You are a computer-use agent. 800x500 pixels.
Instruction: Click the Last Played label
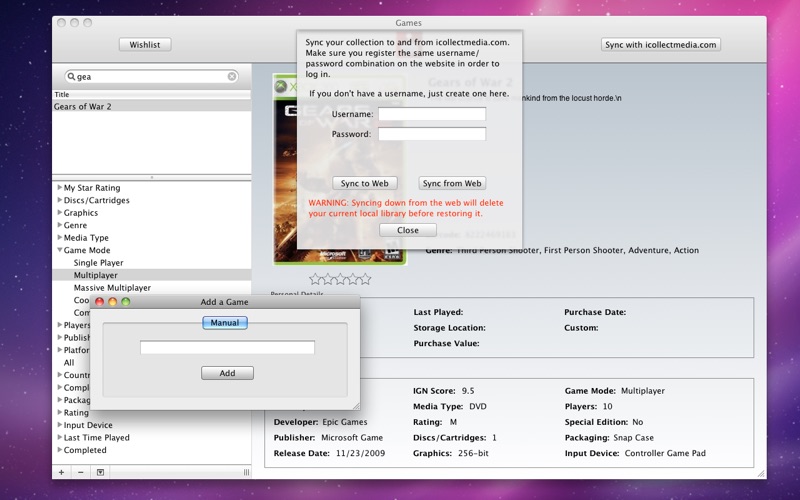click(x=438, y=312)
